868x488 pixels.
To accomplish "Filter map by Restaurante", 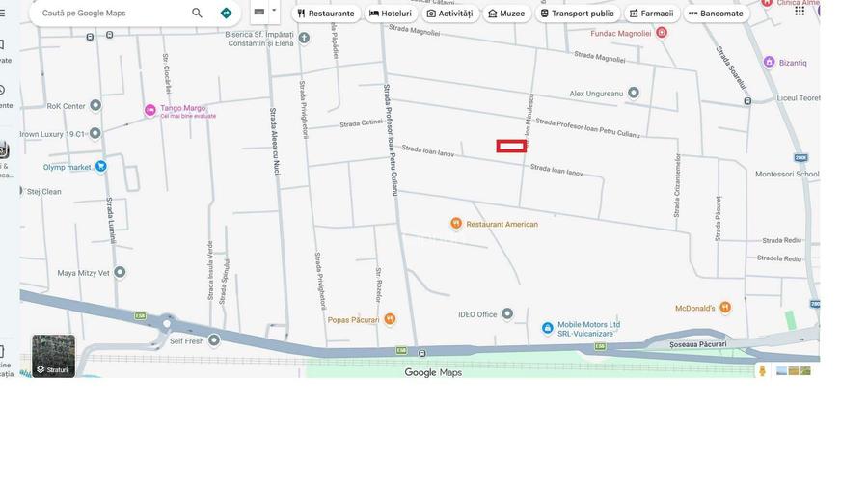I will [326, 14].
